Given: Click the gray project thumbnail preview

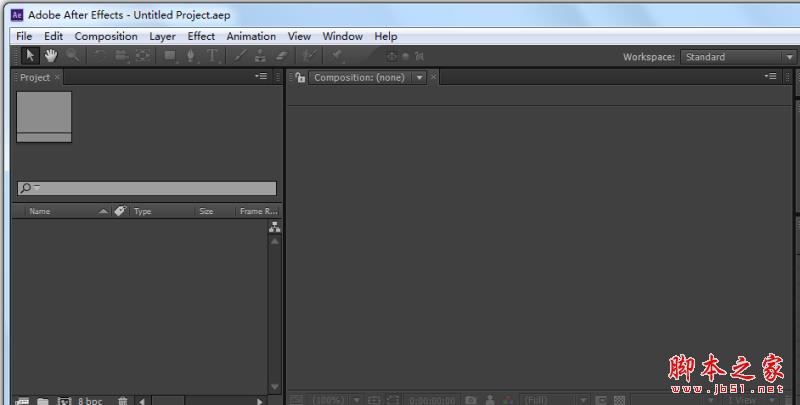Looking at the screenshot, I should (x=44, y=117).
